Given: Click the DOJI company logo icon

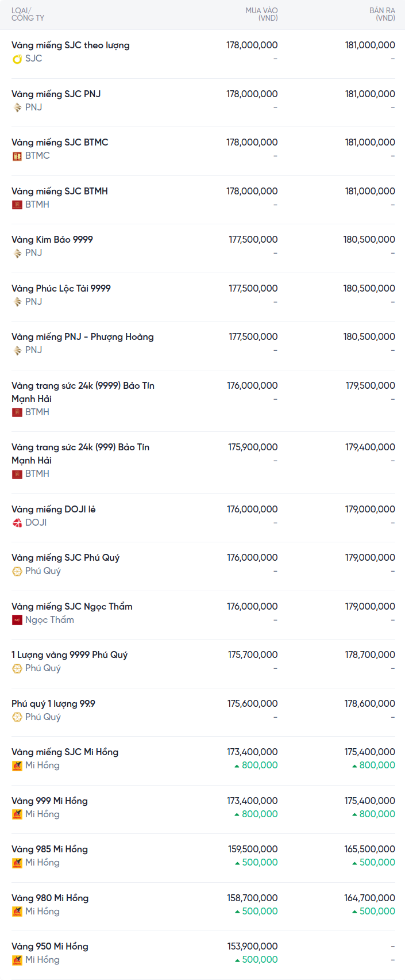Looking at the screenshot, I should [17, 523].
